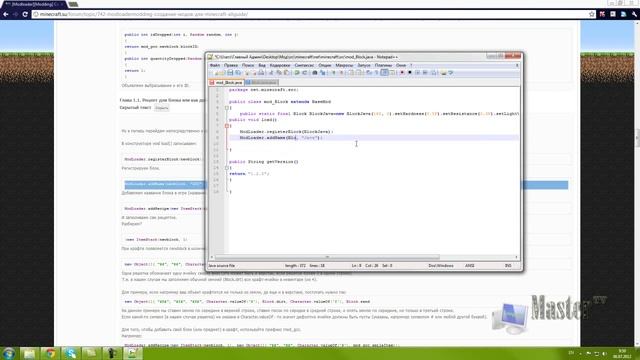Open Запуск menu

[x=364, y=65]
